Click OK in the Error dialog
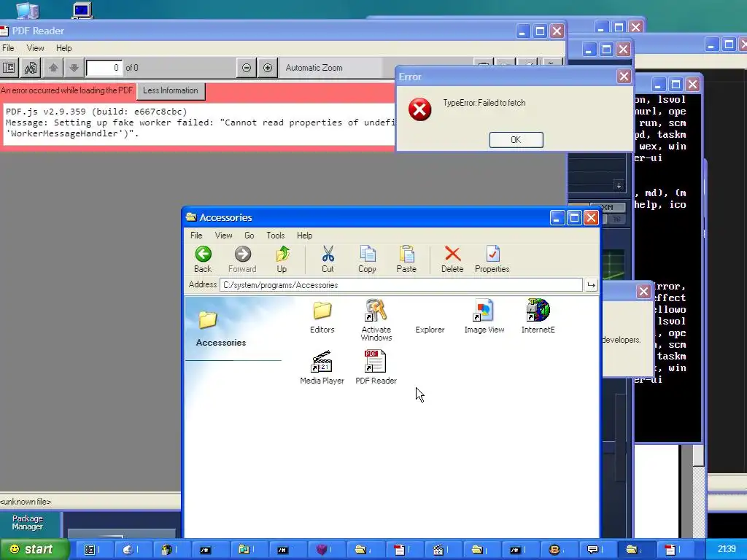747x560 pixels. (x=516, y=140)
